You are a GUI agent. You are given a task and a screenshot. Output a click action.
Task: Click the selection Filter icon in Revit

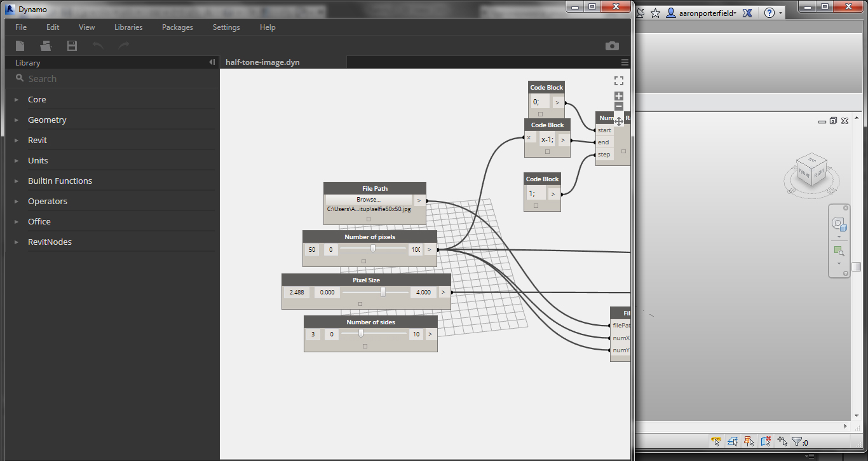click(x=797, y=441)
